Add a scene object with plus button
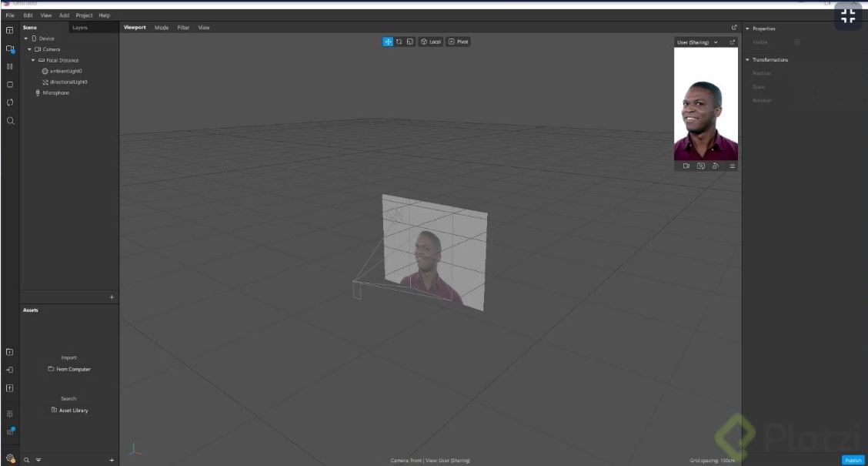Viewport: 868px width, 466px height. click(x=112, y=297)
